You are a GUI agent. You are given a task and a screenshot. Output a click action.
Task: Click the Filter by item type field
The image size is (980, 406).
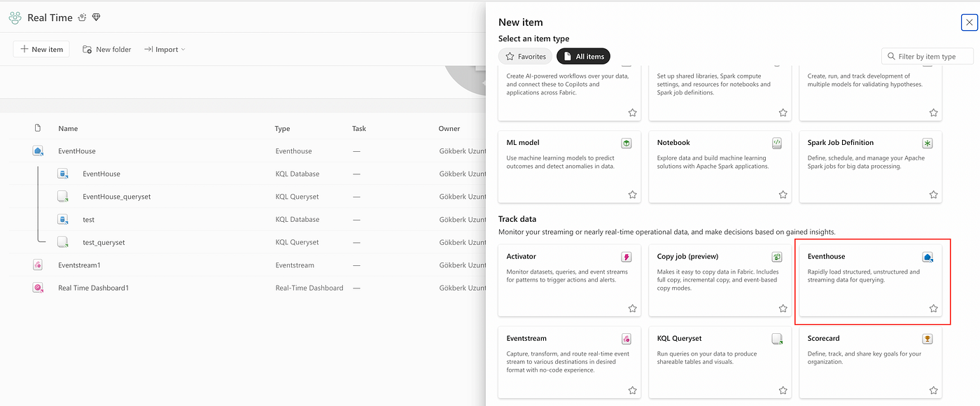927,56
